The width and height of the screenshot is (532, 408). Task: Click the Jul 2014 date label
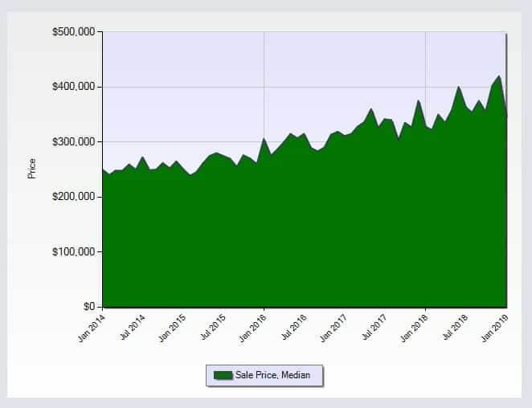click(133, 327)
